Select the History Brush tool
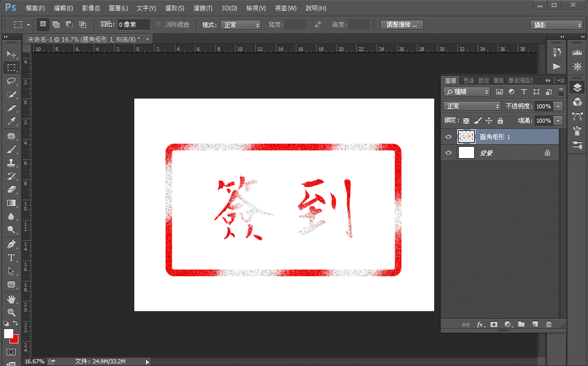 coord(11,176)
